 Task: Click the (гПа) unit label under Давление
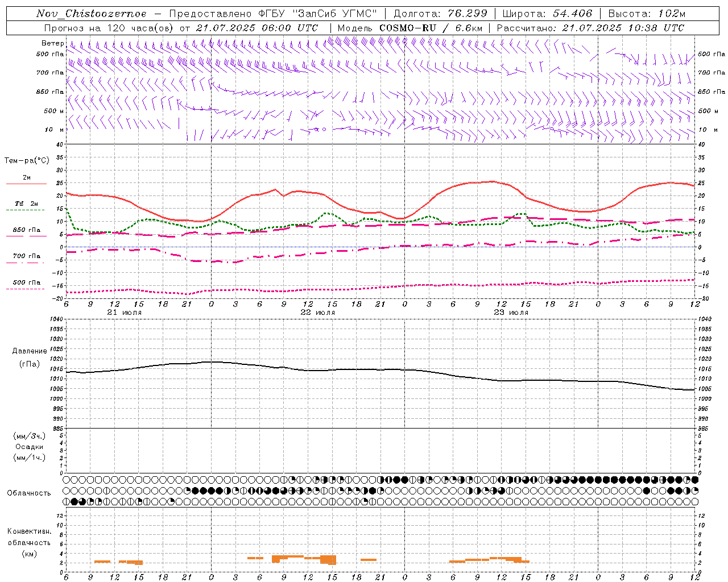tap(30, 364)
